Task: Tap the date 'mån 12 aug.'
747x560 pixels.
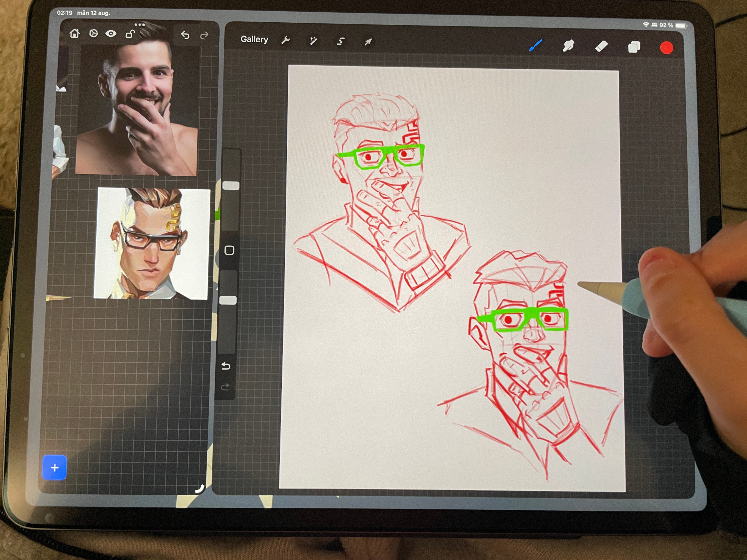Action: pos(94,13)
